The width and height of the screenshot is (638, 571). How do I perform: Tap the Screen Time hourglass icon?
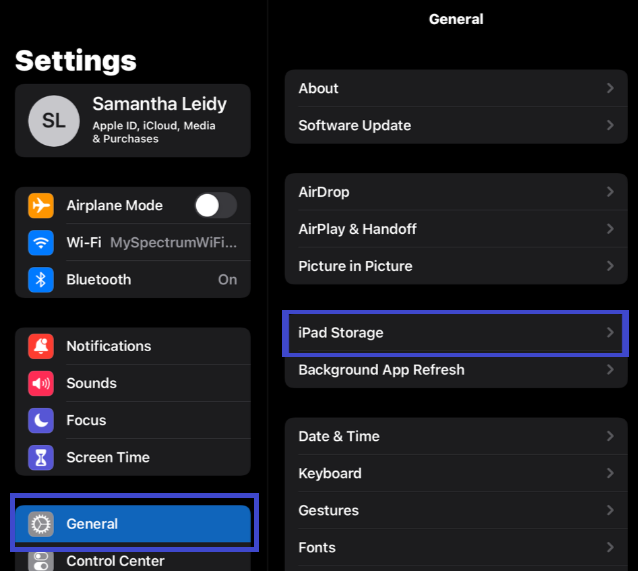[x=41, y=457]
